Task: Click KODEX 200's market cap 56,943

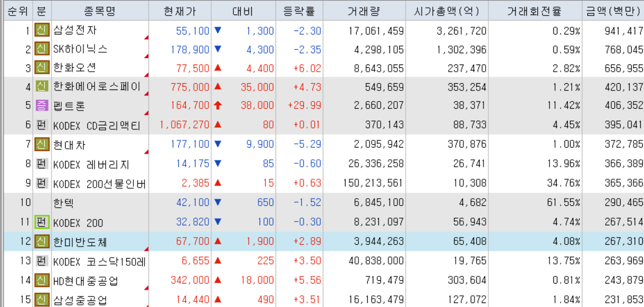Action: (x=469, y=223)
